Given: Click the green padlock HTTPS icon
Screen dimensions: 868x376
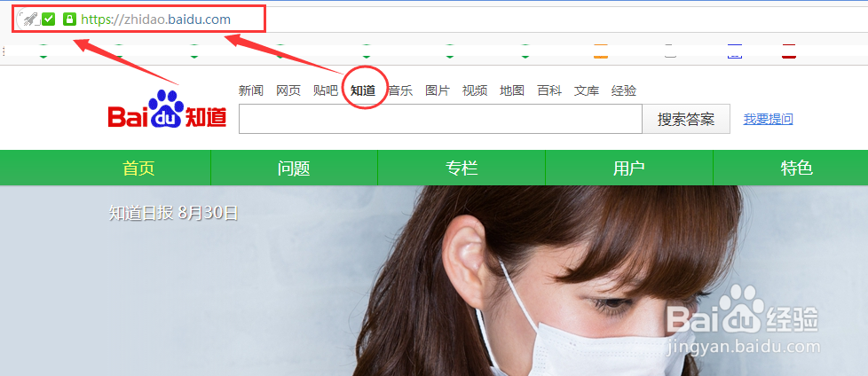Looking at the screenshot, I should [x=69, y=20].
